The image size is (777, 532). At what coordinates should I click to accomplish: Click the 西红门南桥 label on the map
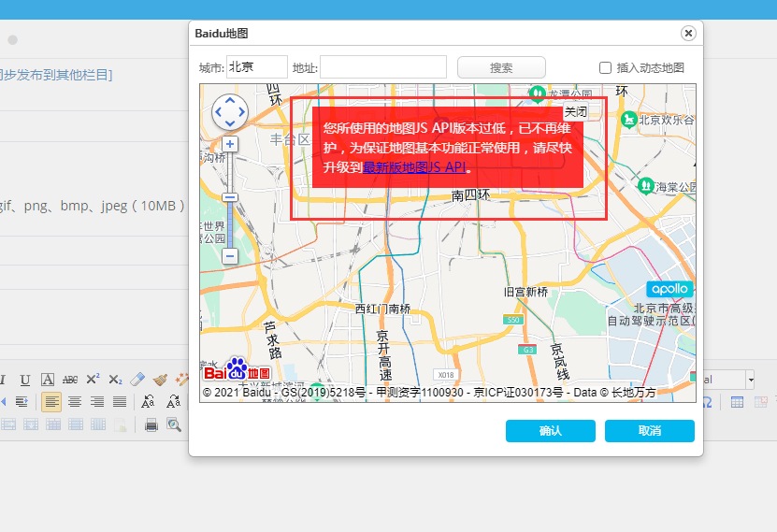383,309
